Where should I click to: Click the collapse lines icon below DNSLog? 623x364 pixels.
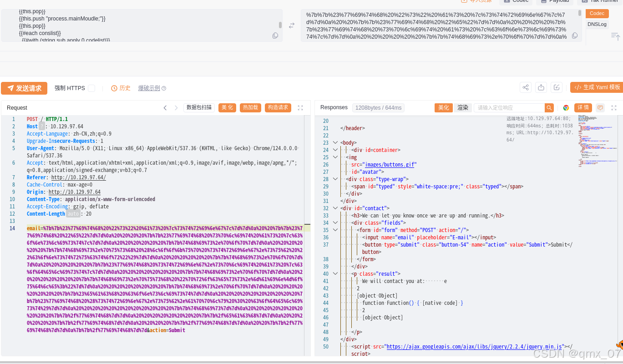click(x=615, y=36)
